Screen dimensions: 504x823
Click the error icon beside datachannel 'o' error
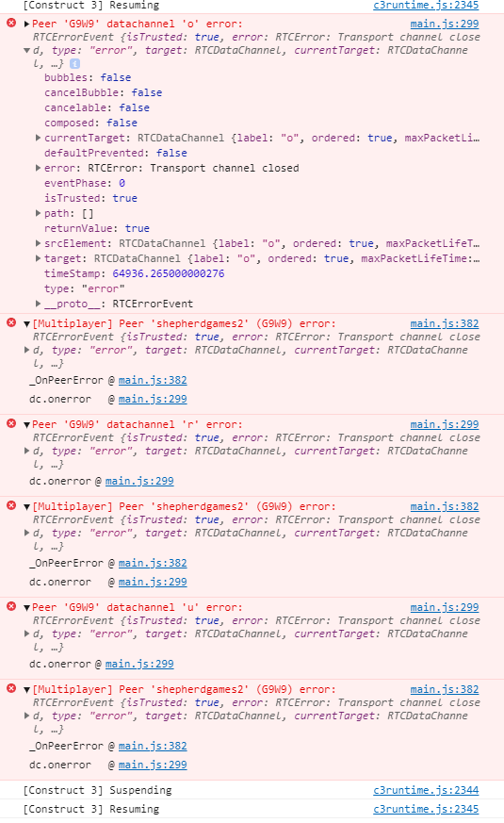pyautogui.click(x=11, y=23)
